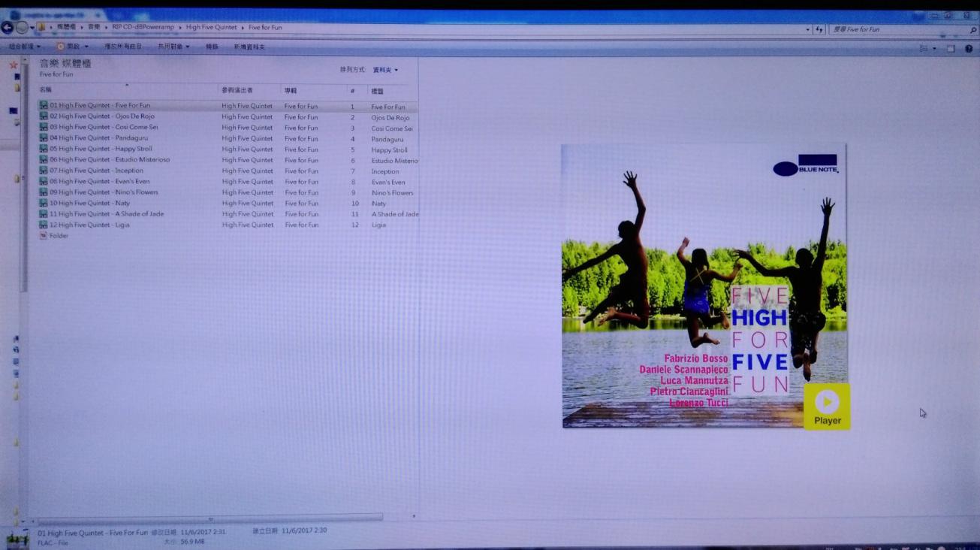Click the search magnifier icon
Viewport: 980px width, 550px height.
pos(973,30)
